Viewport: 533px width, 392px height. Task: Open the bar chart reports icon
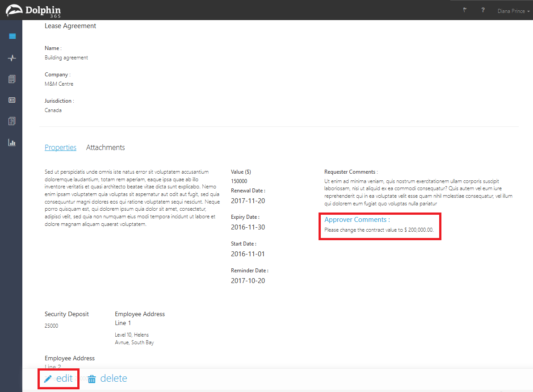tap(12, 142)
